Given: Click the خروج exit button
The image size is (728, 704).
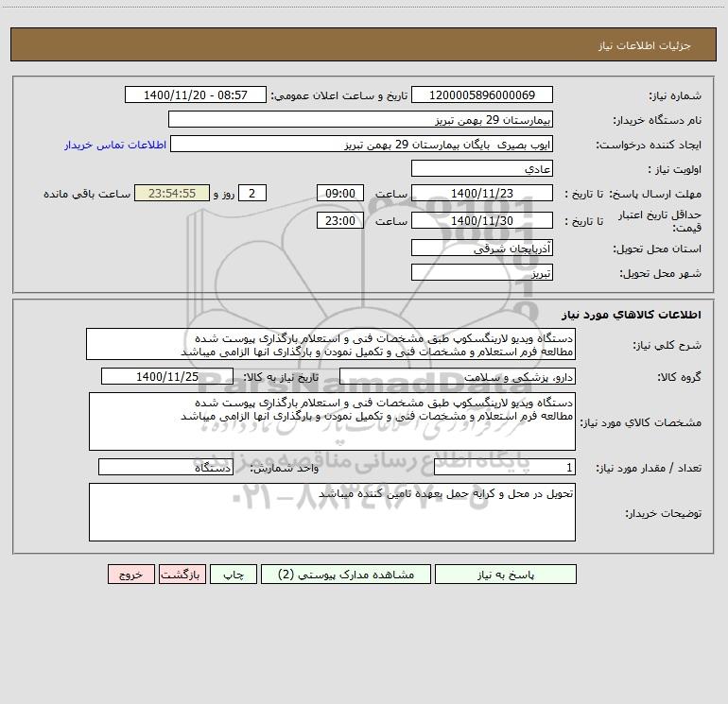Looking at the screenshot, I should coord(130,575).
